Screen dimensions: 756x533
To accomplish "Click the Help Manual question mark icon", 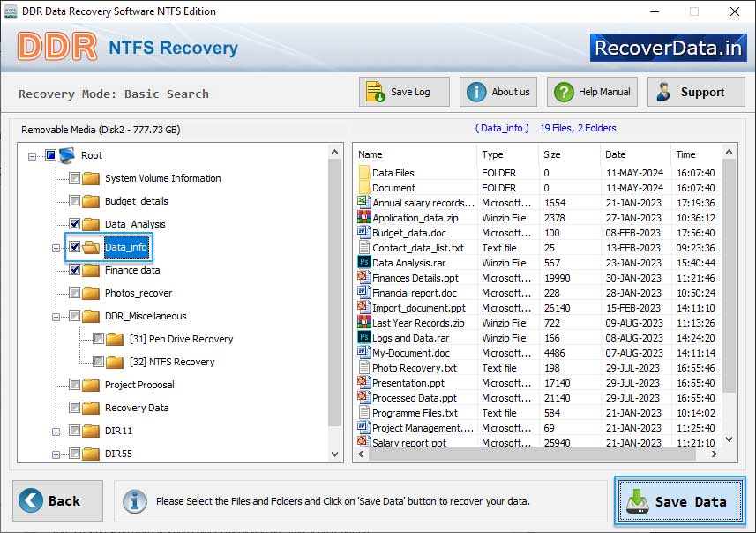I will (564, 92).
